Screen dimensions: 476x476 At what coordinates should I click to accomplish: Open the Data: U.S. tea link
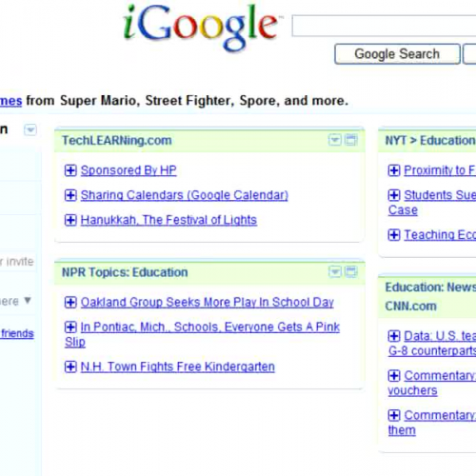[440, 336]
